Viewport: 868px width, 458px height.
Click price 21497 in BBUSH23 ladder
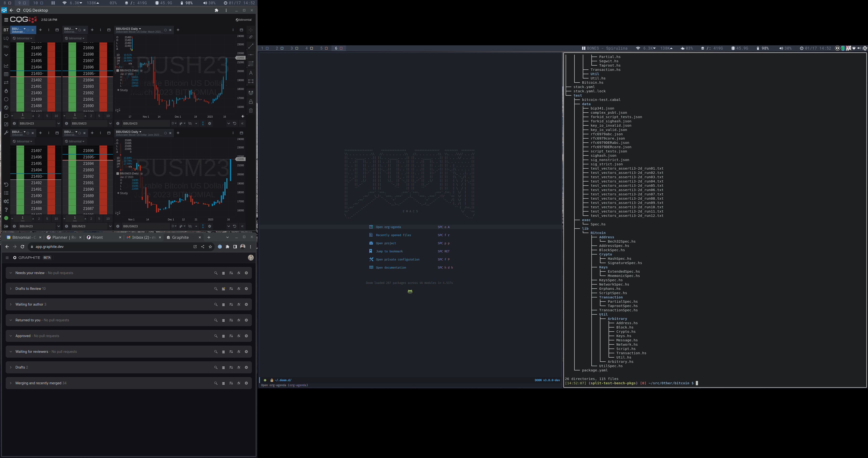pyautogui.click(x=36, y=48)
